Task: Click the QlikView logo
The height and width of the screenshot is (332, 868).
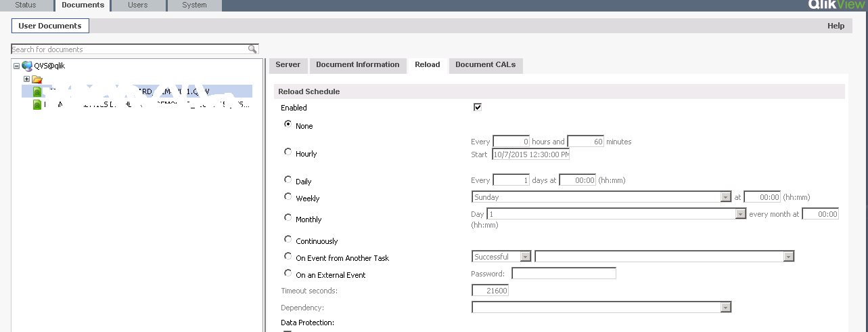Action: (x=837, y=5)
